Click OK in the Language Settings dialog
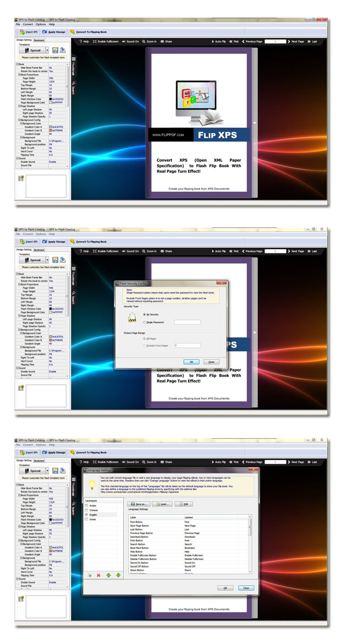 tap(226, 588)
